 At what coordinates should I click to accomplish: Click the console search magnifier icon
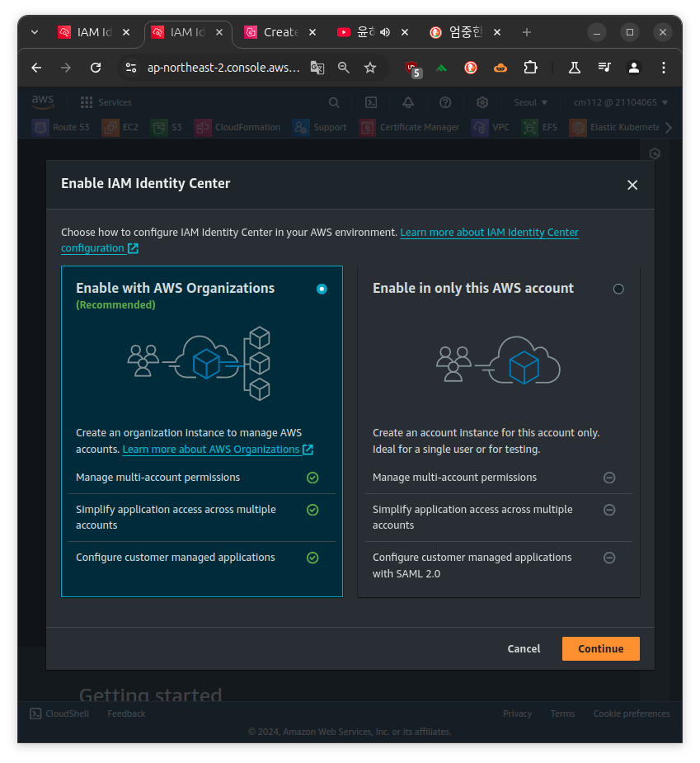pos(334,102)
